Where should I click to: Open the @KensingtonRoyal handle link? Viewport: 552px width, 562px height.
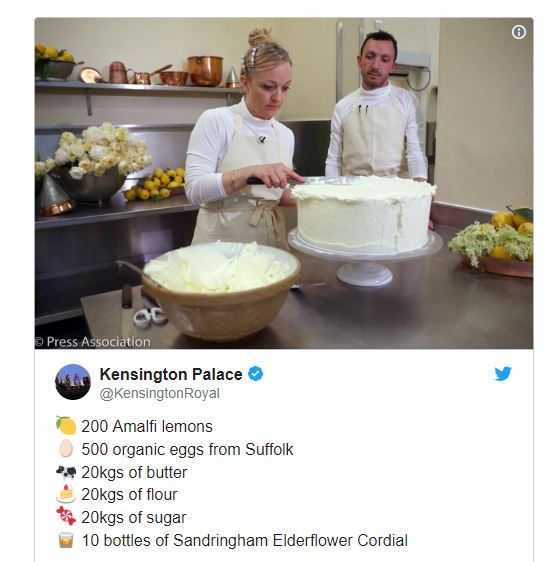[160, 393]
